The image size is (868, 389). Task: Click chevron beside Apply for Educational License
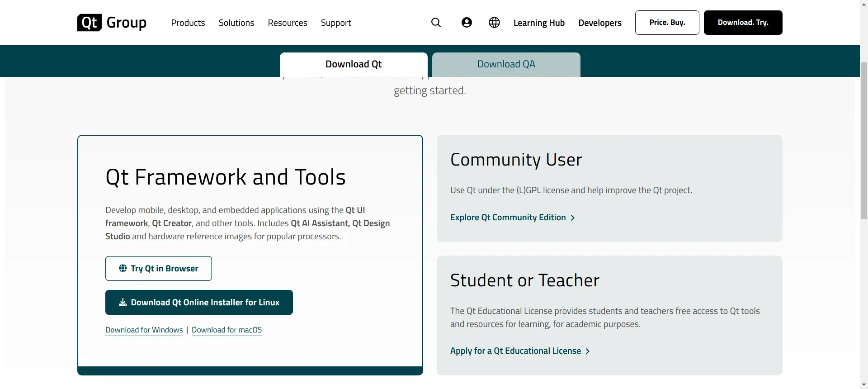pos(588,351)
